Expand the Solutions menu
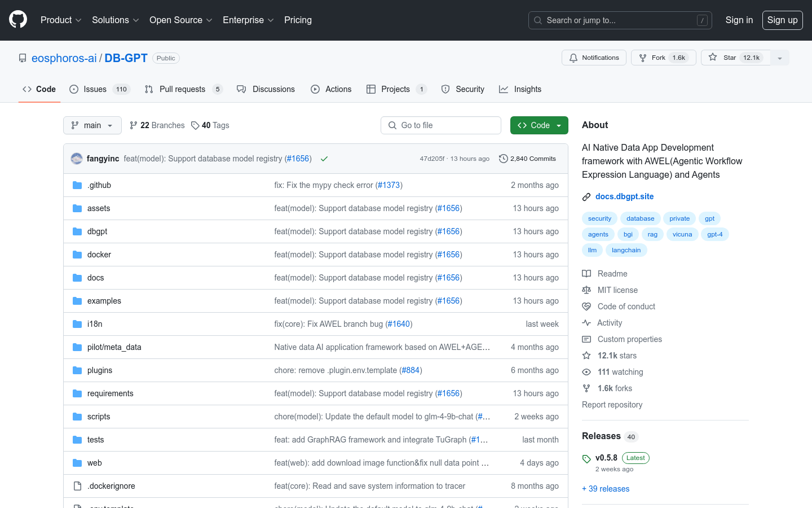812x508 pixels. 116,20
